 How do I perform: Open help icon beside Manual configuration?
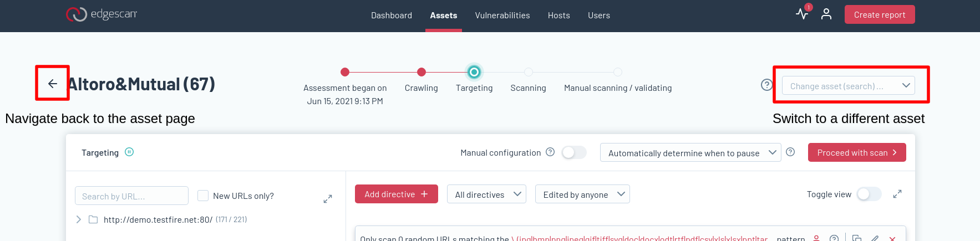550,152
